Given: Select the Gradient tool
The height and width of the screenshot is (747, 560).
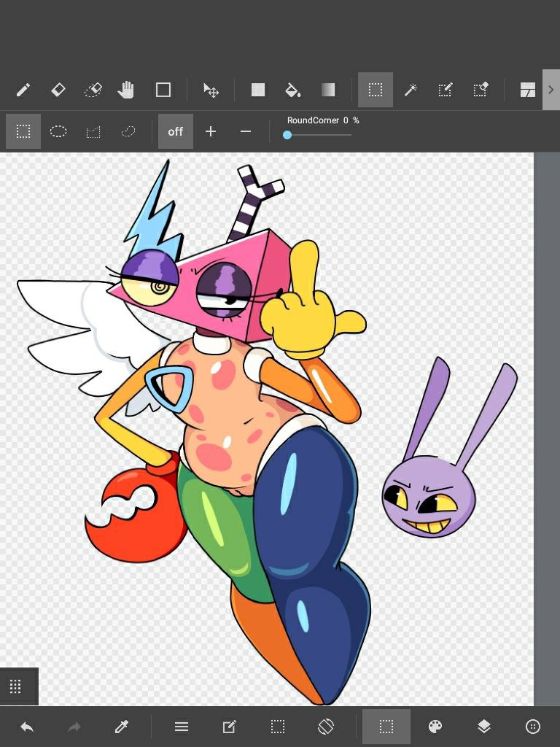Looking at the screenshot, I should (328, 90).
